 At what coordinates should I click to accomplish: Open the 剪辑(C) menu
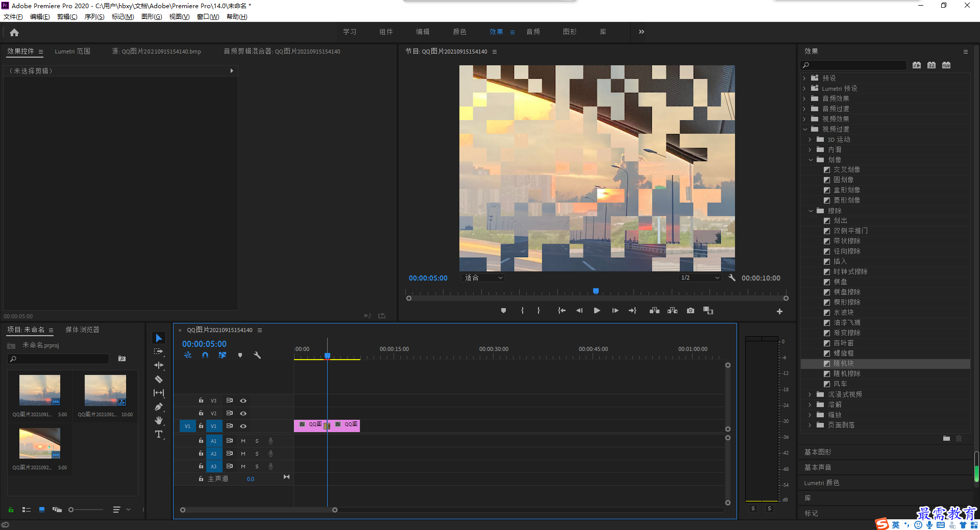[67, 17]
